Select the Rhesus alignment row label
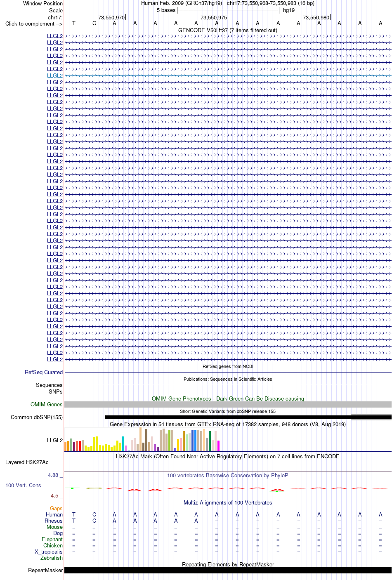Screen dimensions: 392x580 [x=54, y=521]
